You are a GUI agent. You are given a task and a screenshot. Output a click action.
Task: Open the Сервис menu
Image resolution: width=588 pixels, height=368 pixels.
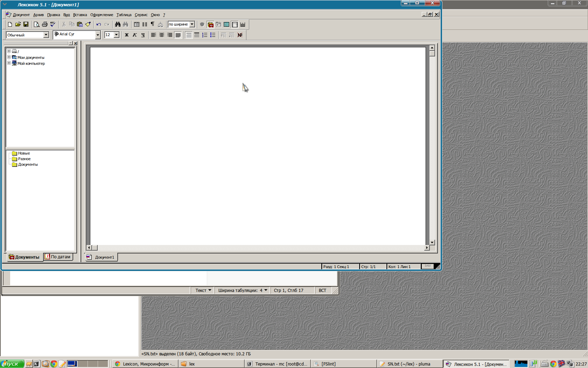[141, 15]
